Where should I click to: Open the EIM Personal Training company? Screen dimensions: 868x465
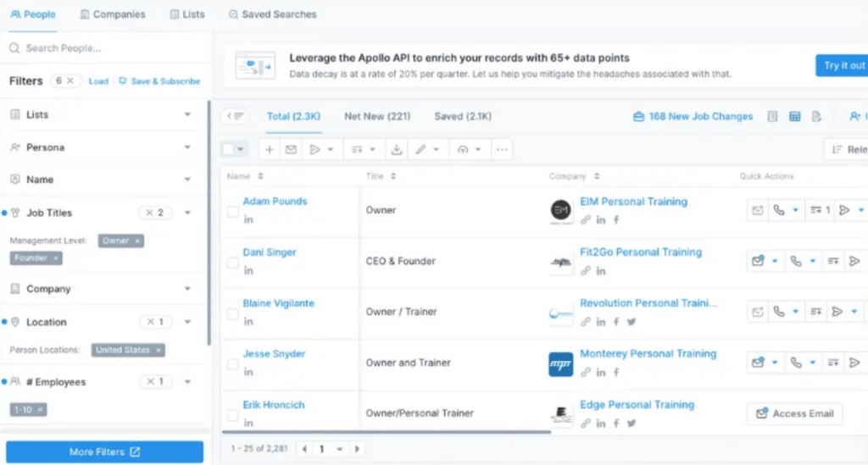click(633, 202)
